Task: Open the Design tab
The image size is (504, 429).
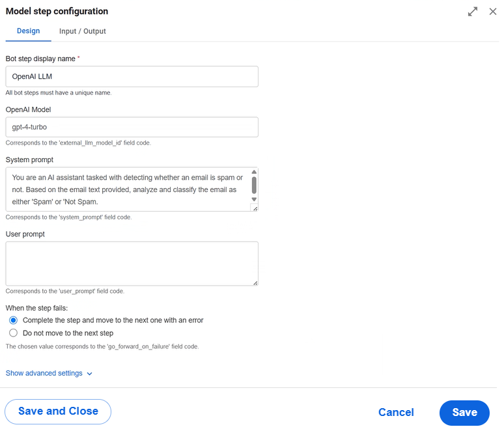Action: (x=28, y=31)
